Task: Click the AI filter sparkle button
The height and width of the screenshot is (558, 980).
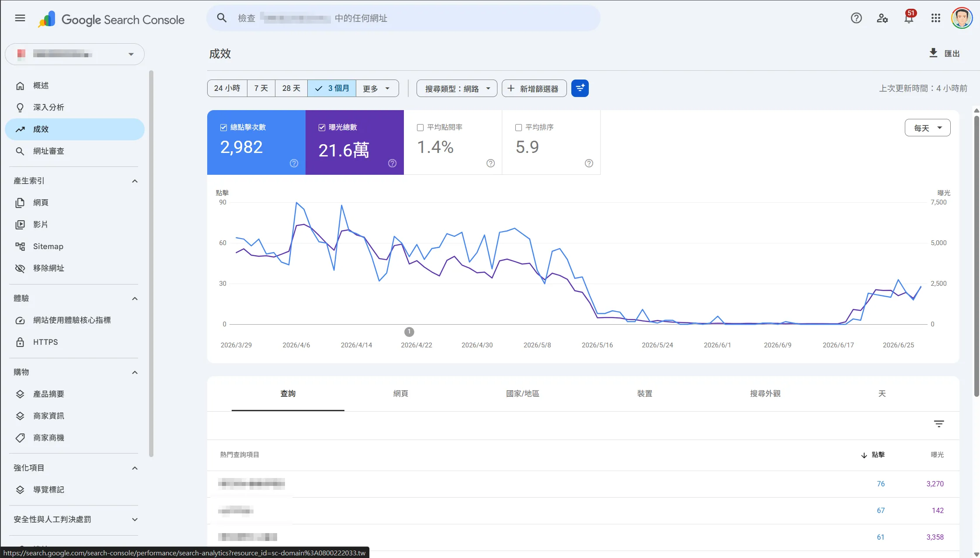Action: coord(580,88)
